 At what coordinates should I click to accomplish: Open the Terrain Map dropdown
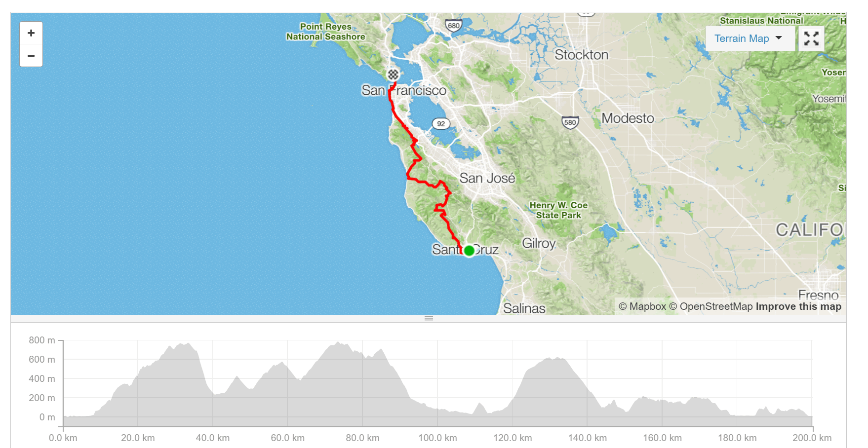tap(750, 38)
